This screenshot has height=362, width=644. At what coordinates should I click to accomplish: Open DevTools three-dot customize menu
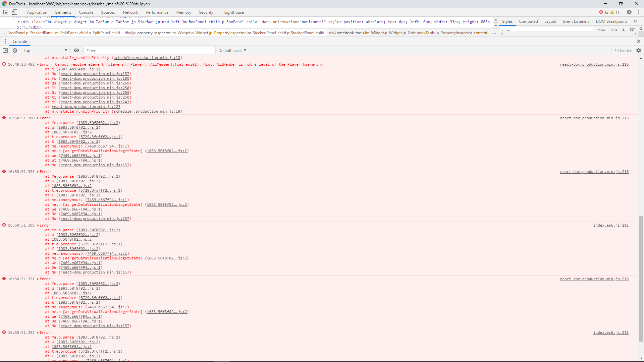tap(639, 12)
